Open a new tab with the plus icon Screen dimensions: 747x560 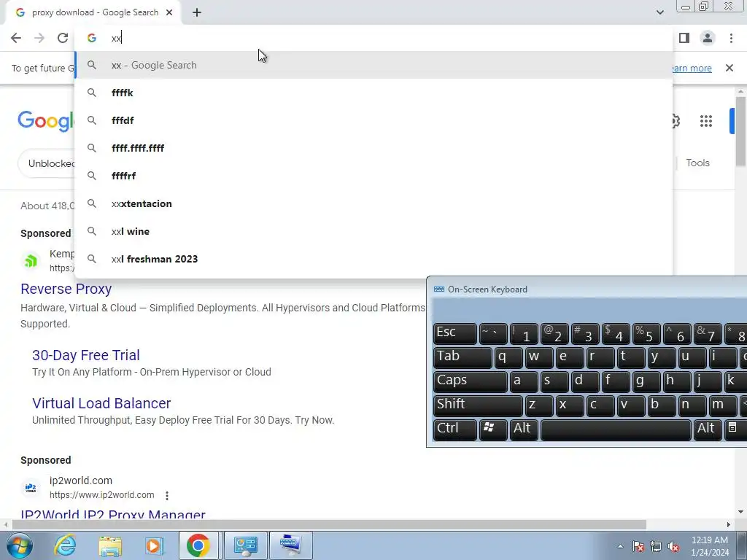pos(197,13)
